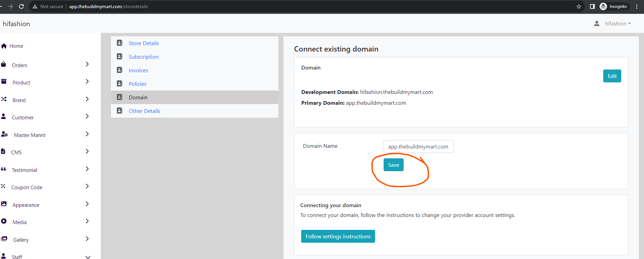Click the Subscription contact-book icon
The width and height of the screenshot is (644, 259).
(x=119, y=56)
